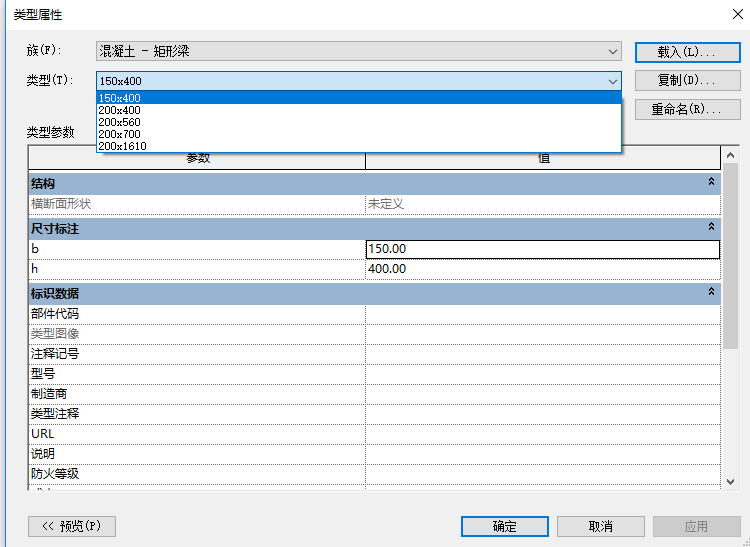This screenshot has height=547, width=750.
Task: Collapse the 结构 group header chevron
Action: click(711, 182)
